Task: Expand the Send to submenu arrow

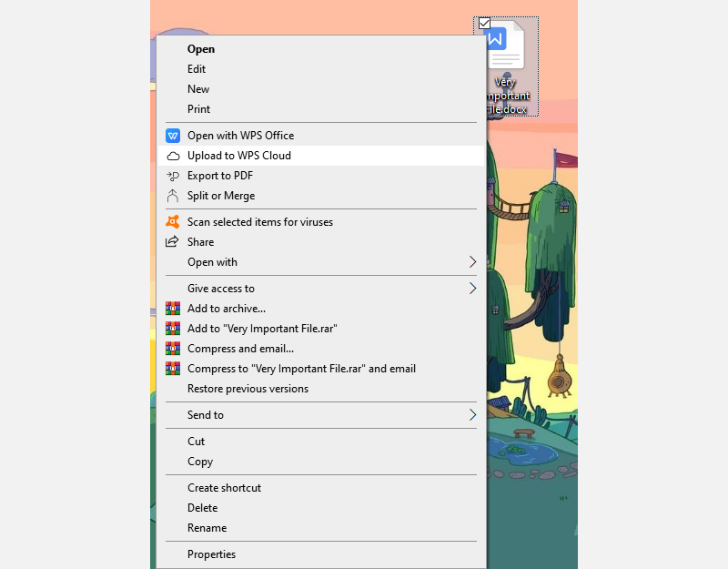Action: (x=472, y=415)
